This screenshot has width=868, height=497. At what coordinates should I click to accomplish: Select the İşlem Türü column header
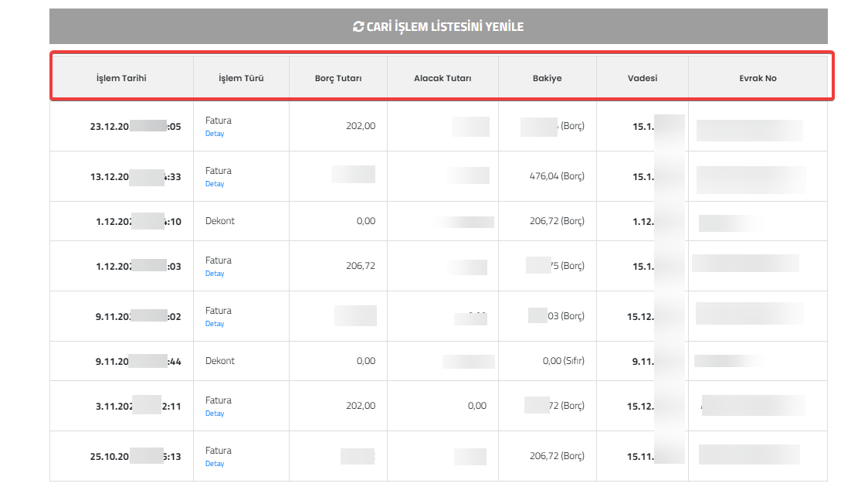coord(241,78)
